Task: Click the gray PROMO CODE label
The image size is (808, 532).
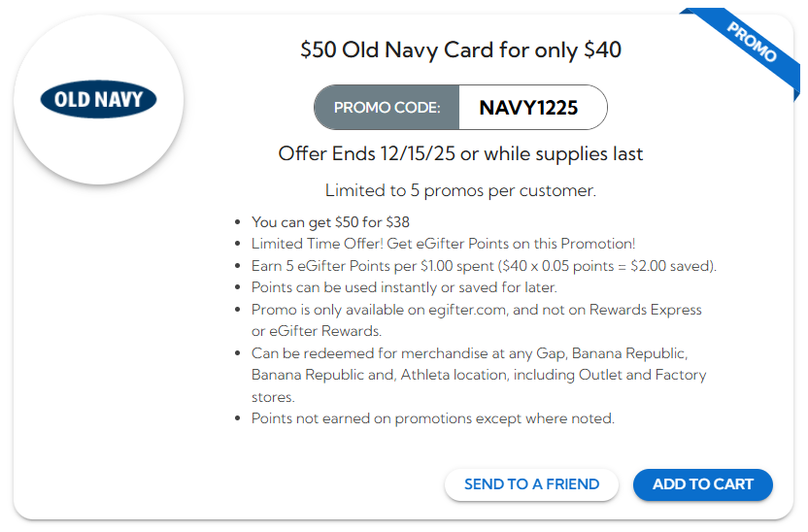Action: click(x=387, y=108)
